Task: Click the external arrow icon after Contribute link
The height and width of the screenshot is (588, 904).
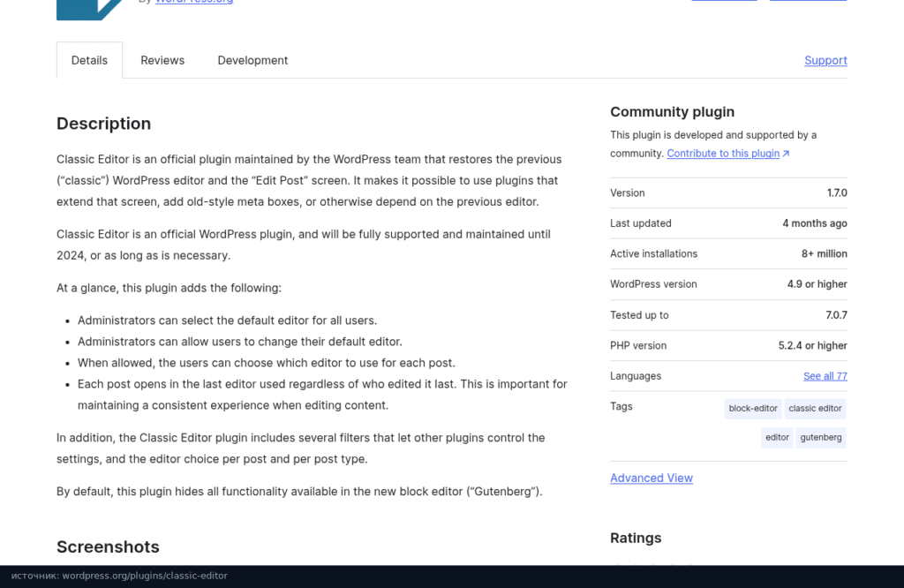Action: (786, 154)
